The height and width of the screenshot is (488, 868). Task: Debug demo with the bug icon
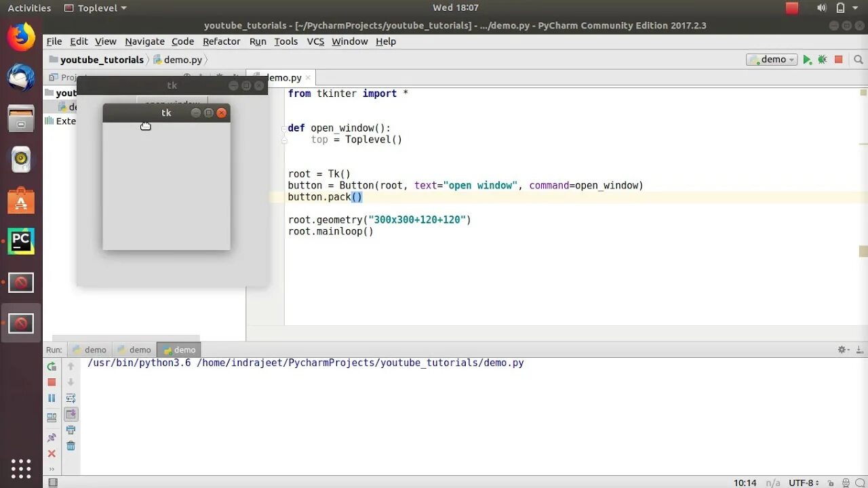pyautogui.click(x=823, y=60)
